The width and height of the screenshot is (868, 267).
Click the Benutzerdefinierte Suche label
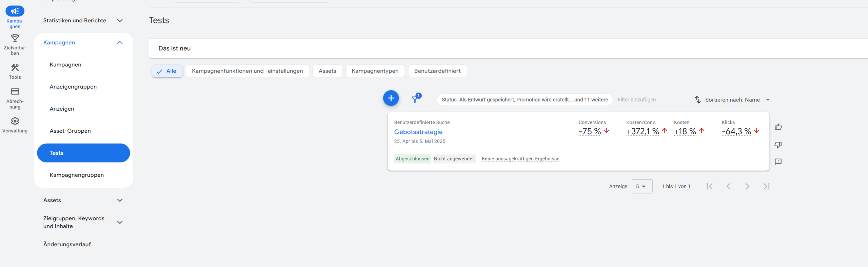coord(422,122)
